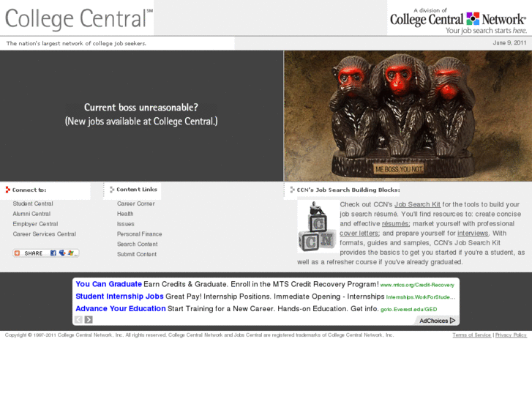Click the red Connect to arrow icon

click(x=8, y=190)
